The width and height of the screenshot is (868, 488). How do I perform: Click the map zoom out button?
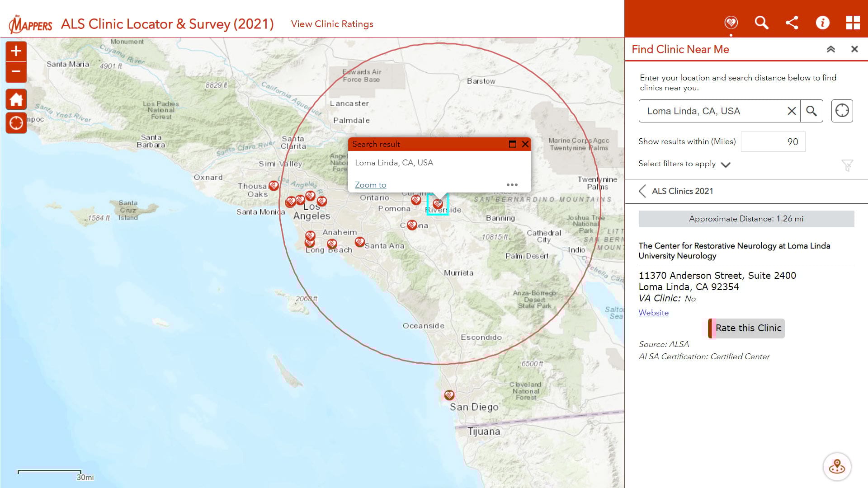(16, 72)
